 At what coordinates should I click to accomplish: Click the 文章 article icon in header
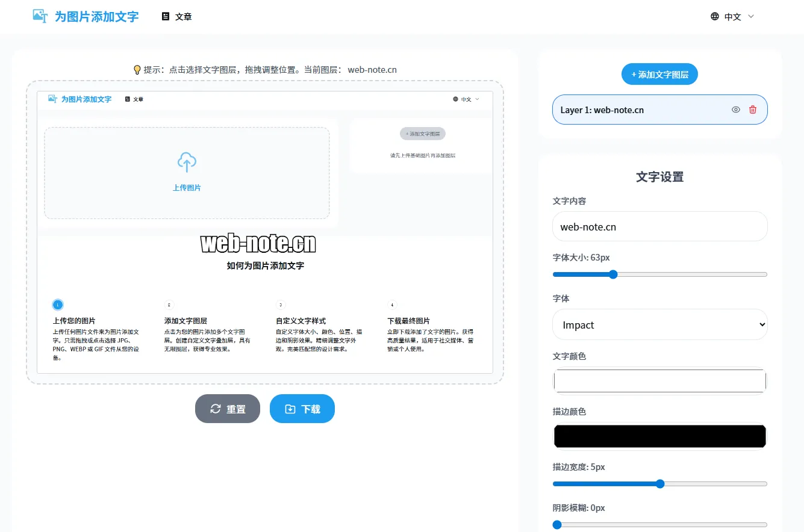[165, 16]
